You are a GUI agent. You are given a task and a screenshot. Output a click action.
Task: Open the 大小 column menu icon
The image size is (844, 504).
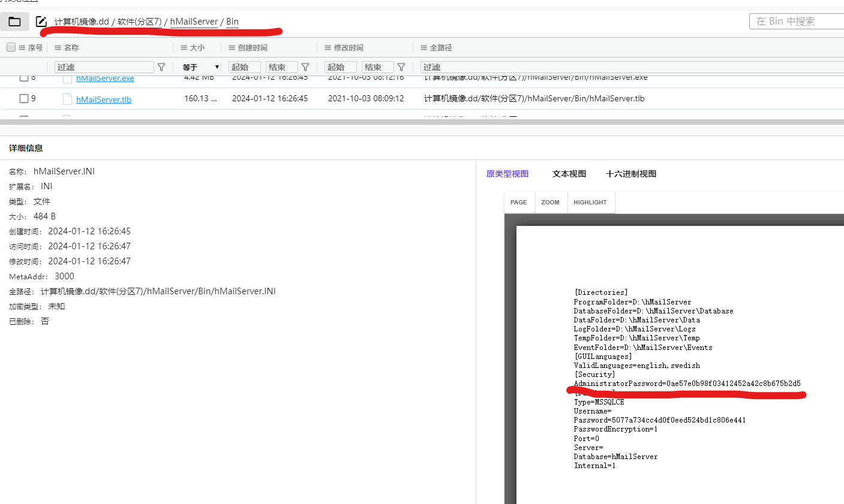[184, 48]
